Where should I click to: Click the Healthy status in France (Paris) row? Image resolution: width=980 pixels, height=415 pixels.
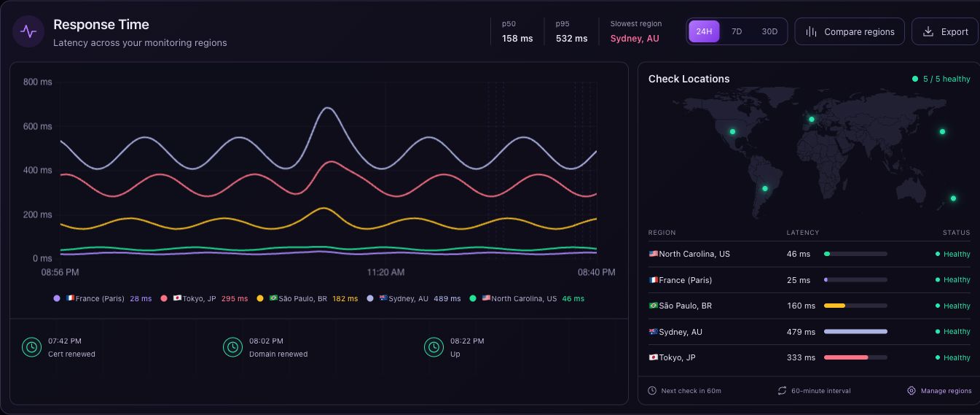(x=953, y=280)
